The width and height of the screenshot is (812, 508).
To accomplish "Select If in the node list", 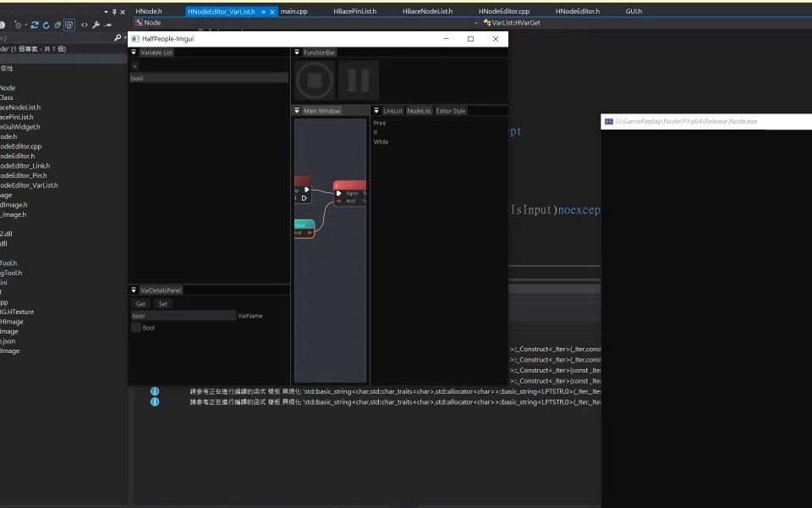I will coord(376,133).
